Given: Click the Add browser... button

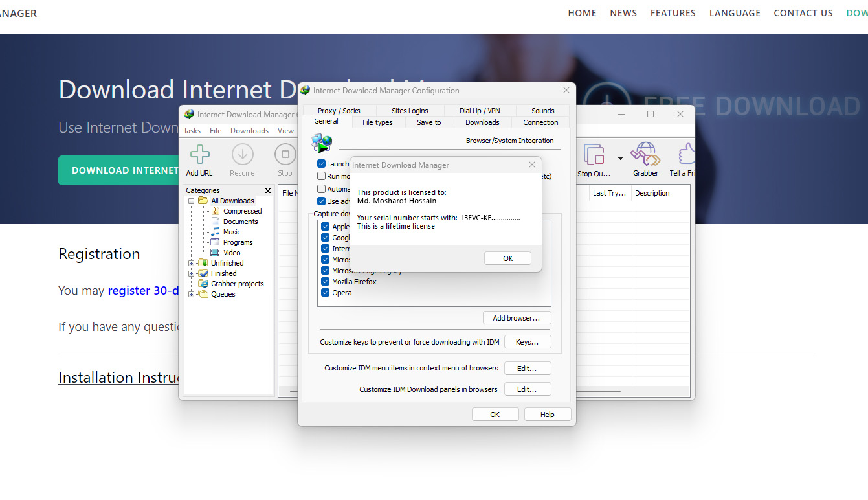Looking at the screenshot, I should pyautogui.click(x=517, y=318).
